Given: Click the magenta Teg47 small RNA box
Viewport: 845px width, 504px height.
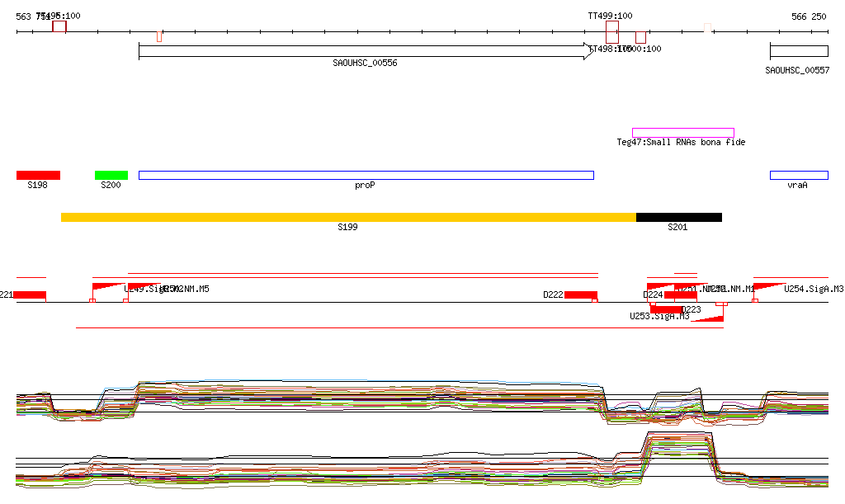Looking at the screenshot, I should point(682,133).
